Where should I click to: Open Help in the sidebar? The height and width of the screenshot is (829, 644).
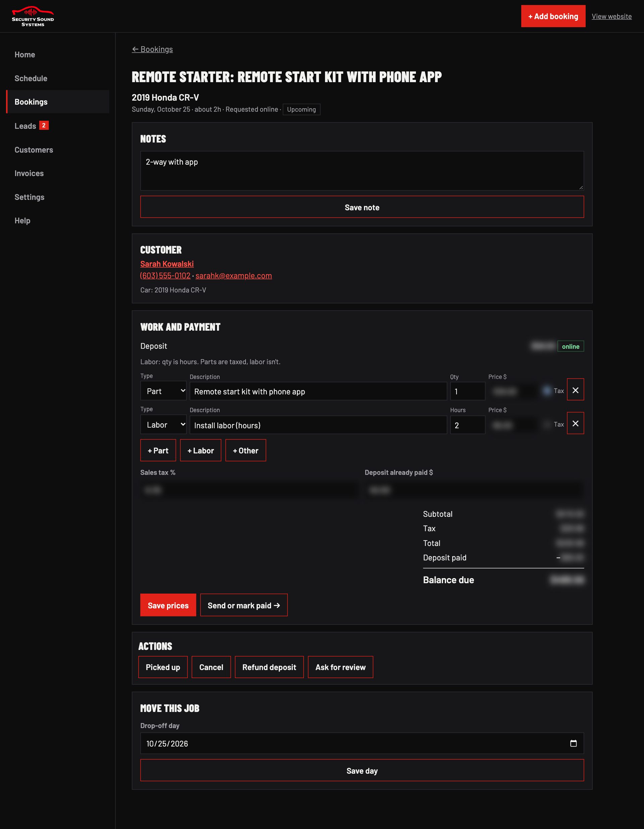click(58, 221)
